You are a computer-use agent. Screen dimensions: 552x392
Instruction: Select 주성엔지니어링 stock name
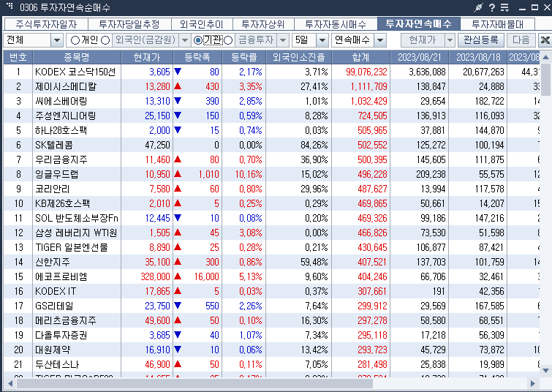66,116
